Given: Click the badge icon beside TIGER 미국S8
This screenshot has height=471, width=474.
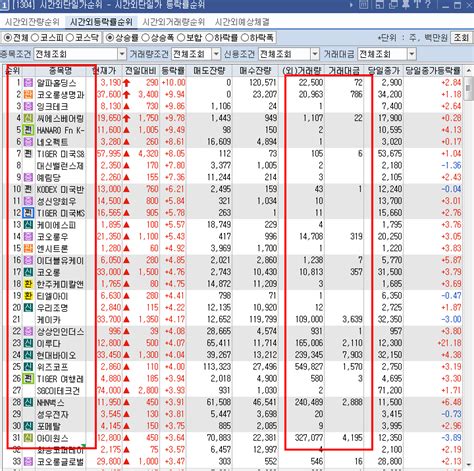Looking at the screenshot, I should tap(28, 154).
